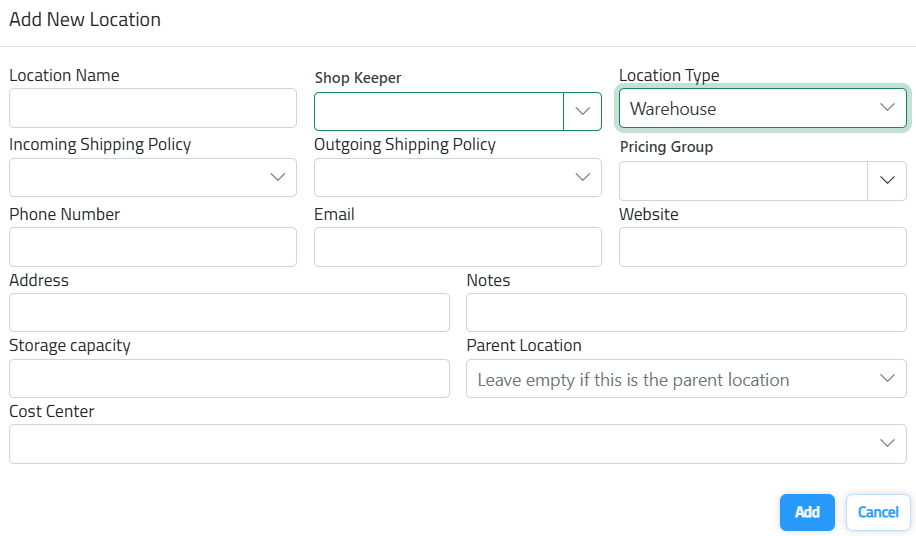
Task: Click inside the Address field
Action: [229, 313]
